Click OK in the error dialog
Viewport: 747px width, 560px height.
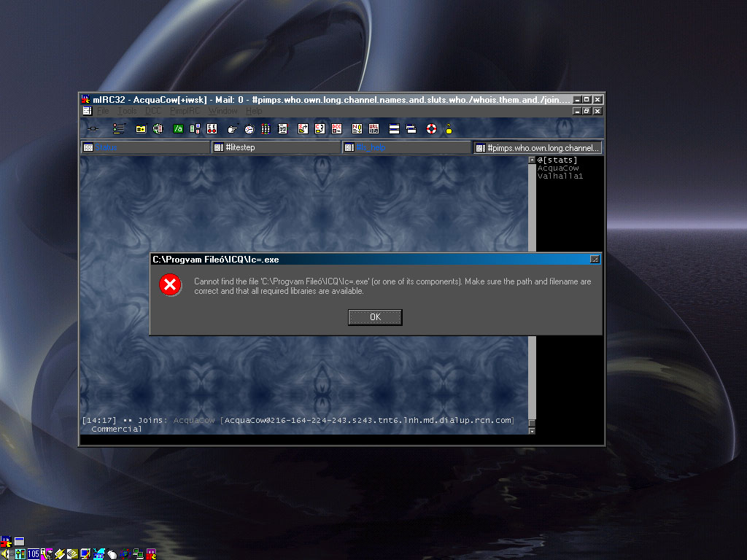[x=376, y=317]
